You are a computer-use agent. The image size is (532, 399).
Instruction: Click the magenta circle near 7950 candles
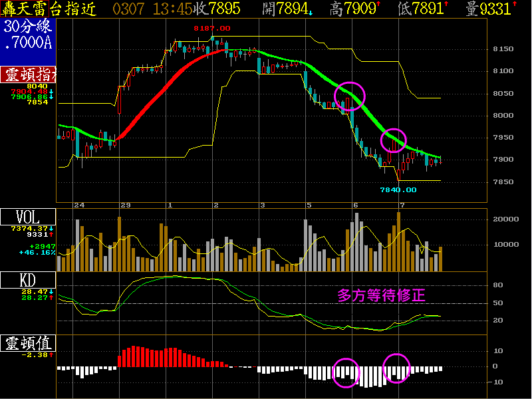[x=394, y=140]
